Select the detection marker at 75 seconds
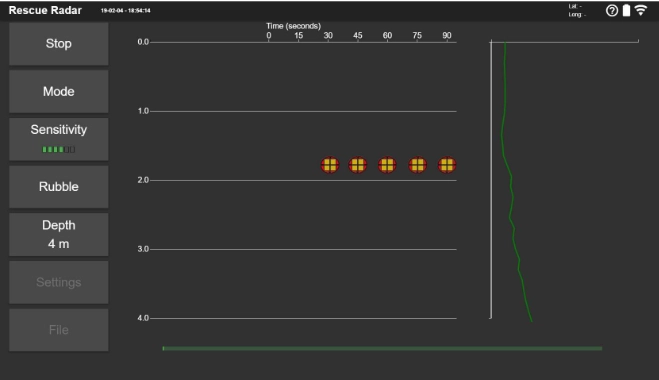659x380 pixels. (418, 165)
